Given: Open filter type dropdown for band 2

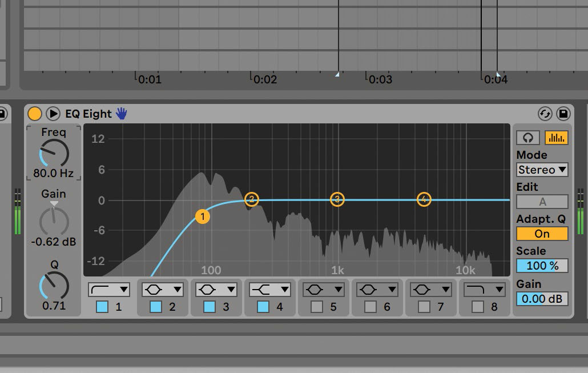Looking at the screenshot, I should [x=162, y=290].
